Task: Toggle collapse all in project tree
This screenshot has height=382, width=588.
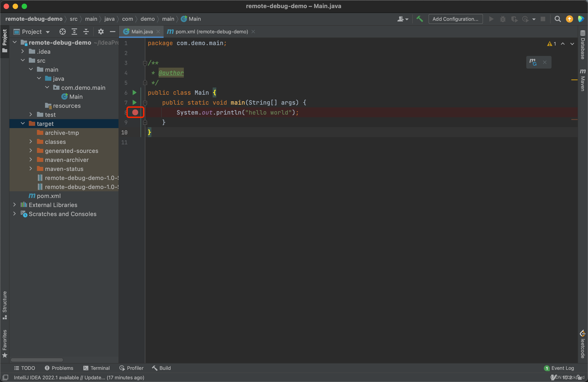Action: 86,32
